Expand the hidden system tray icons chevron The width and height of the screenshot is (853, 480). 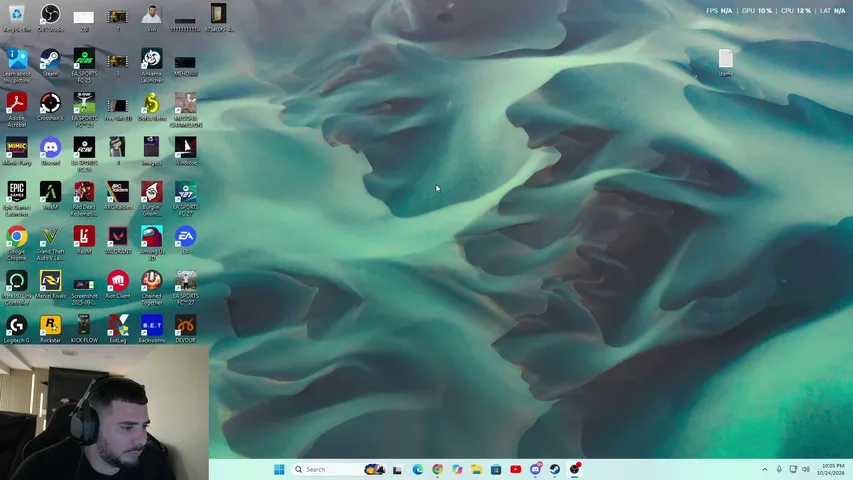(x=765, y=470)
